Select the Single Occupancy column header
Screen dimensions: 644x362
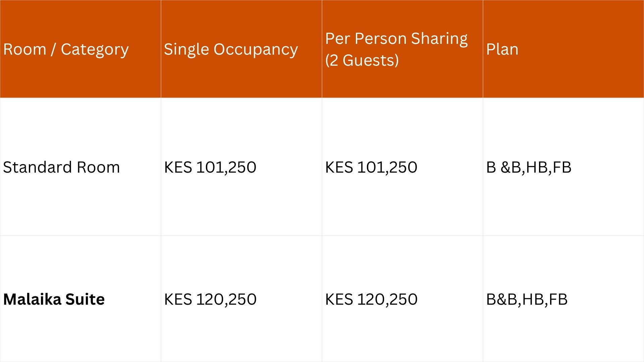coord(231,49)
